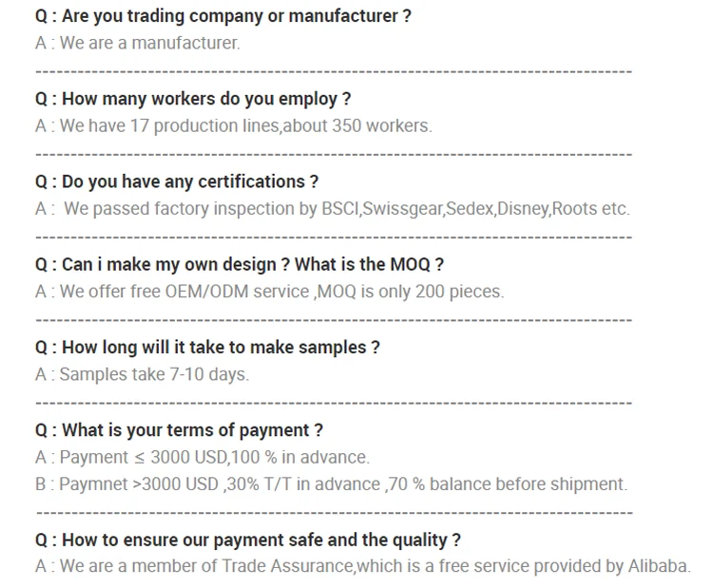Click the word 'Alibaba' in the last answer
Viewport: 713px width, 588px height.
point(658,567)
